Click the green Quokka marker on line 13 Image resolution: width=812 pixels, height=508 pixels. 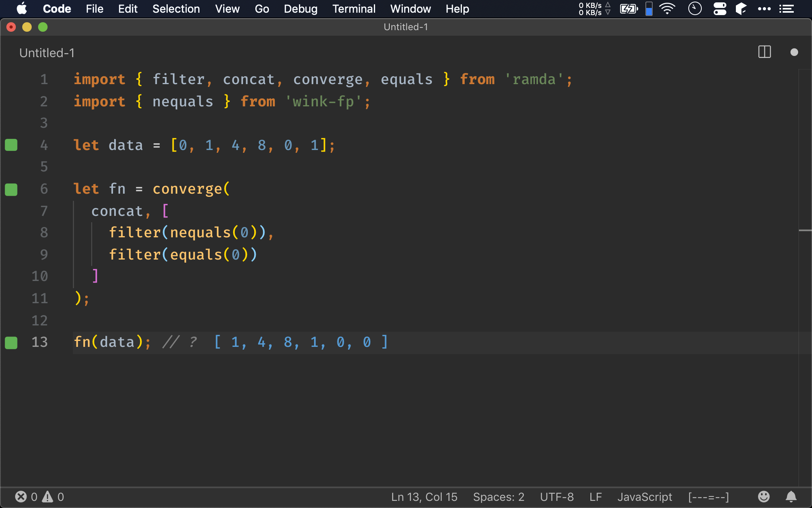click(x=11, y=343)
